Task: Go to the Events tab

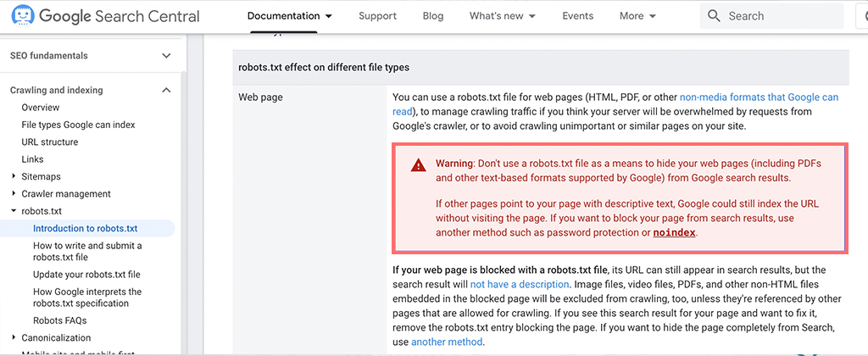Action: click(577, 16)
